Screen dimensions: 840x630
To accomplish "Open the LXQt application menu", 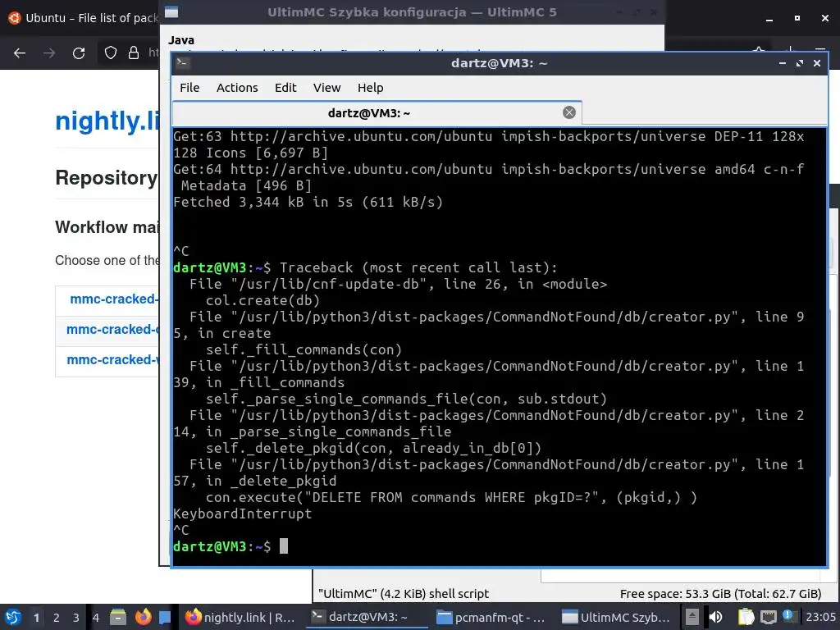I will [x=13, y=617].
